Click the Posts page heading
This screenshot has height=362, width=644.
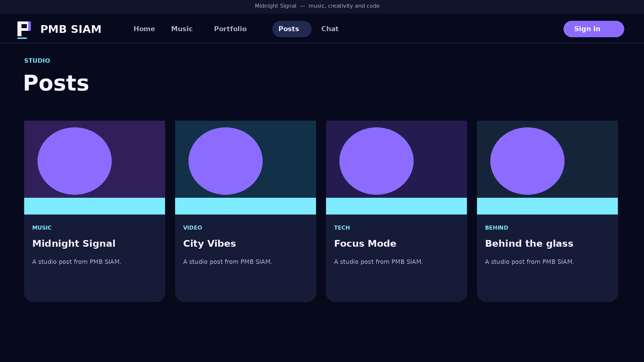tap(56, 83)
